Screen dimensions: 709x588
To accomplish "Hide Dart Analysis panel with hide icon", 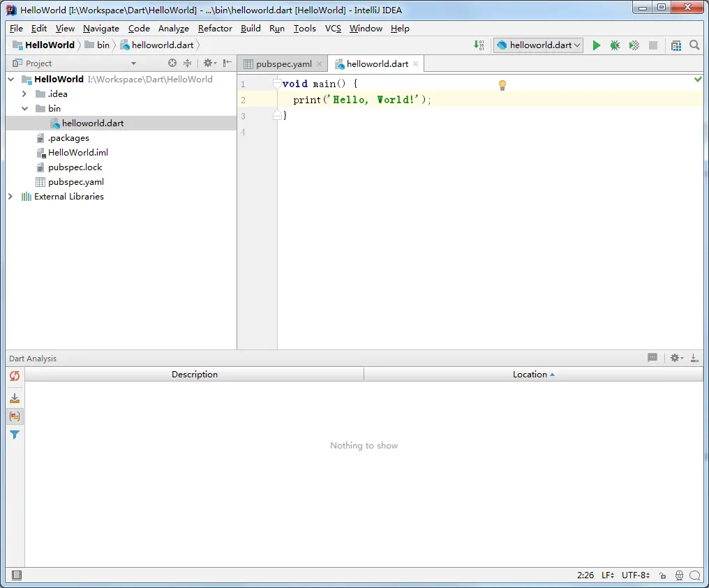I will [694, 359].
